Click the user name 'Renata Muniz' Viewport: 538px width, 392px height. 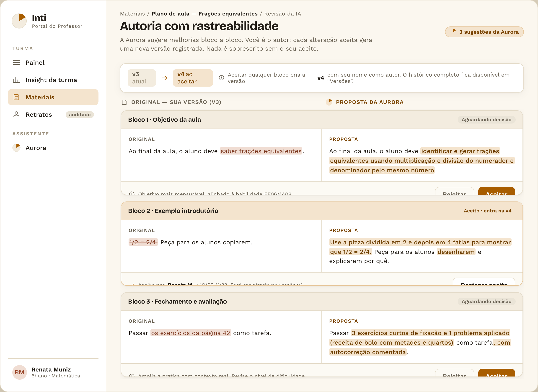point(51,369)
